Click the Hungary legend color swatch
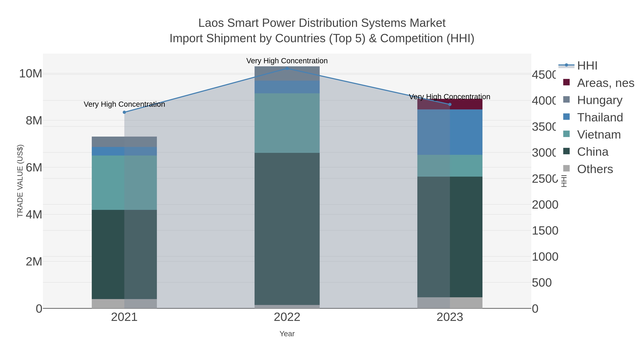Viewport: 644px width, 362px height. click(x=566, y=99)
